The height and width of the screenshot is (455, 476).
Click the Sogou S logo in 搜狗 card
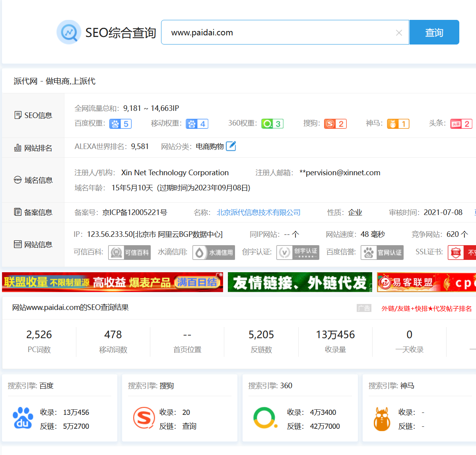click(x=144, y=418)
